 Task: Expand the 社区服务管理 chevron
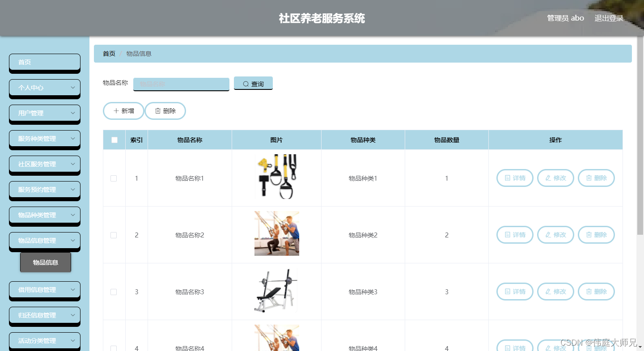(x=73, y=164)
